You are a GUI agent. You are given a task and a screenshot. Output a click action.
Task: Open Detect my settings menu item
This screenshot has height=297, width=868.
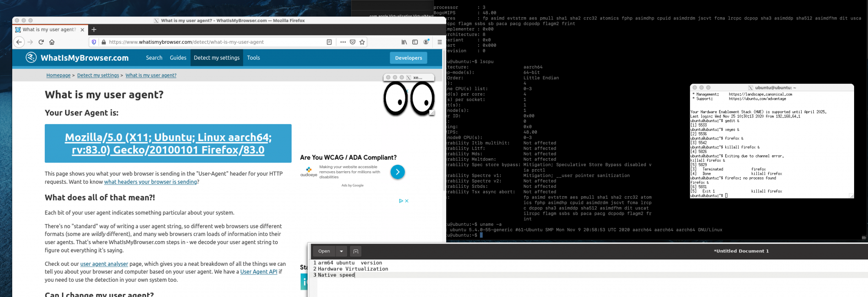[217, 58]
